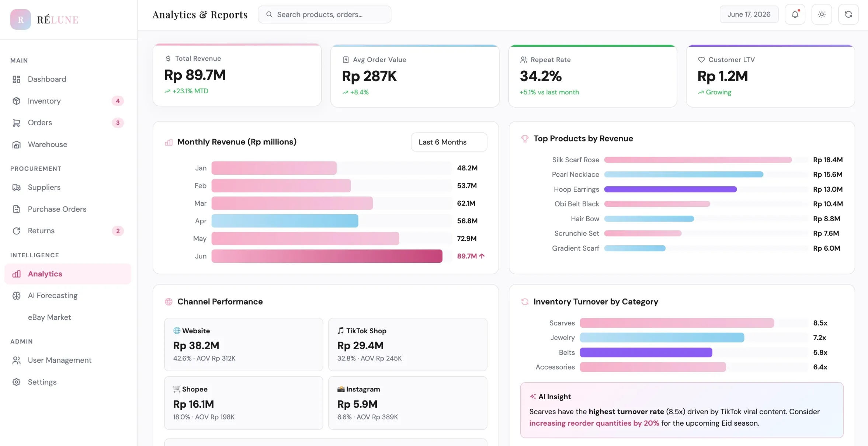Screen dimensions: 868x446
Task: Navigate to Warehouse page
Action: pos(68,144)
